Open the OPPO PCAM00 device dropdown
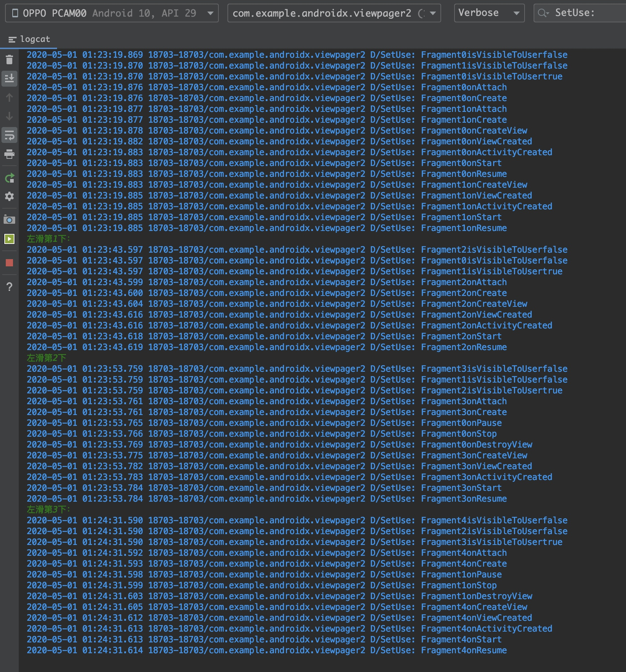 (112, 13)
